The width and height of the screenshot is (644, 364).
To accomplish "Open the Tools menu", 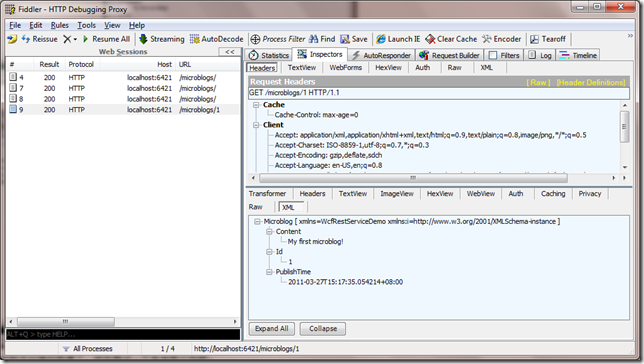I will click(x=86, y=25).
